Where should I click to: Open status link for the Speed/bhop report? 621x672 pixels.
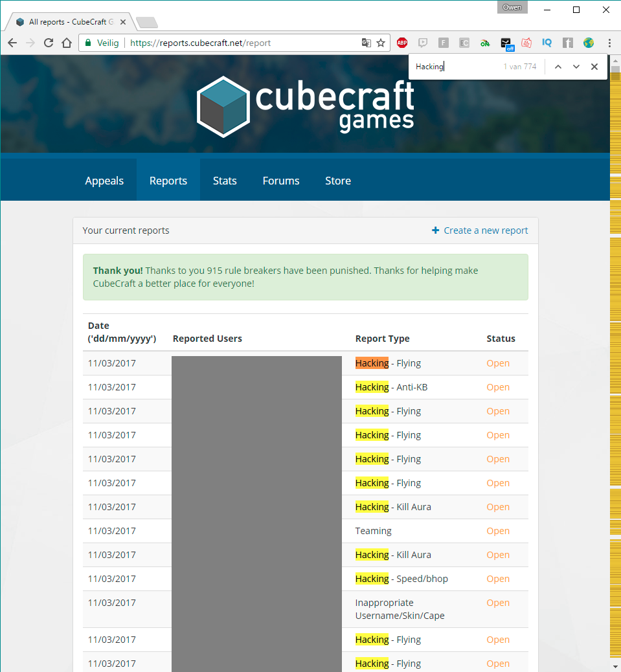click(x=497, y=579)
